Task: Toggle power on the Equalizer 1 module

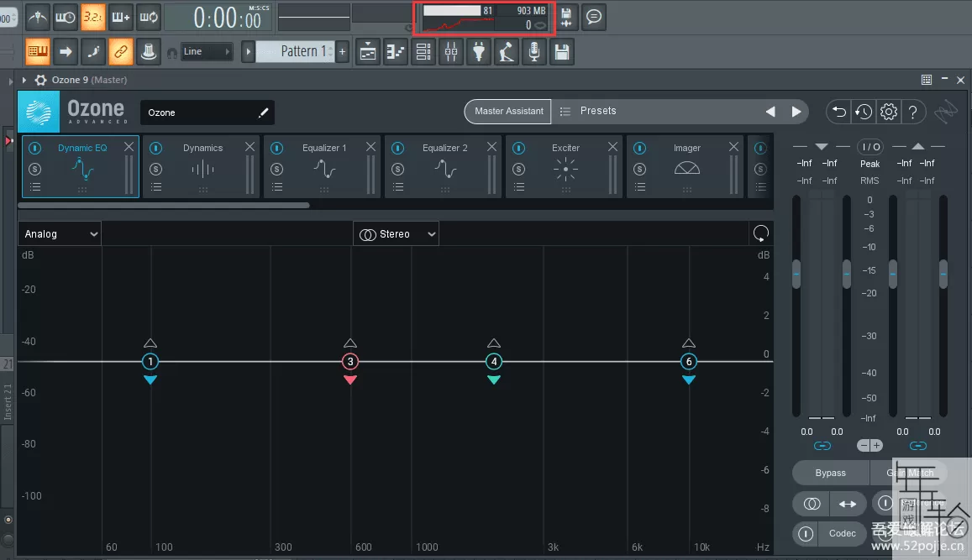Action: 277,148
